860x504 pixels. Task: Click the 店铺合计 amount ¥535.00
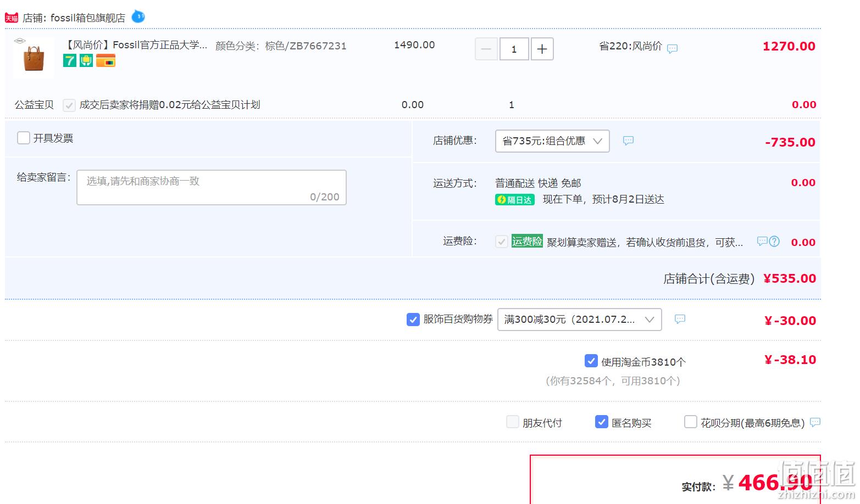pos(790,278)
